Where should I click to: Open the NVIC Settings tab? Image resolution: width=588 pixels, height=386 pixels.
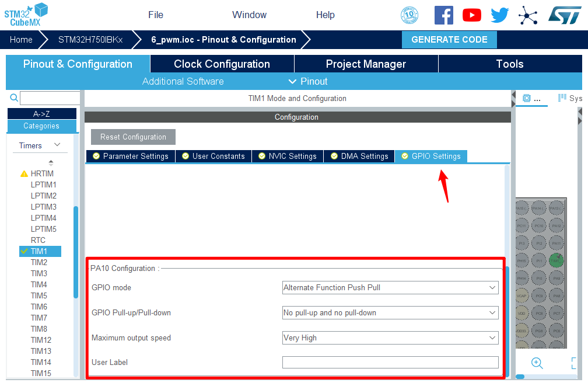287,156
